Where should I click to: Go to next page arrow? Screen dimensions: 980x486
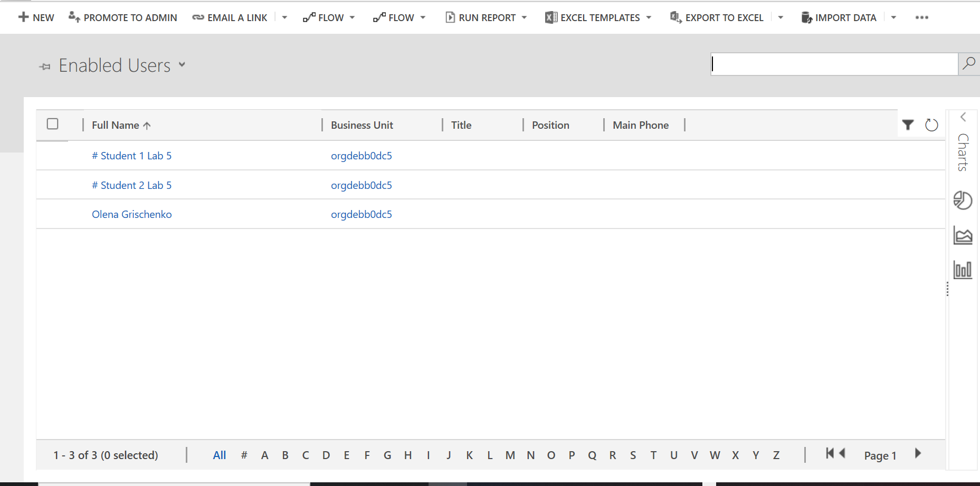coord(918,453)
